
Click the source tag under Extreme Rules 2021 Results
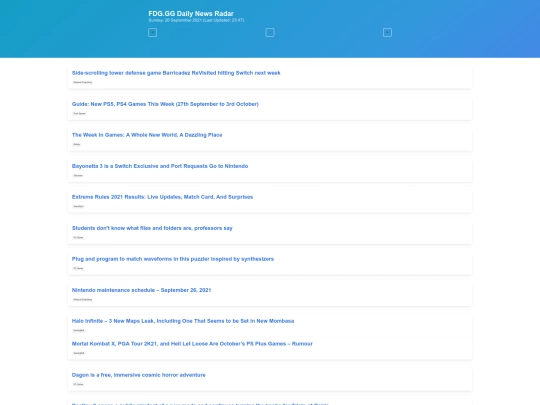78,206
